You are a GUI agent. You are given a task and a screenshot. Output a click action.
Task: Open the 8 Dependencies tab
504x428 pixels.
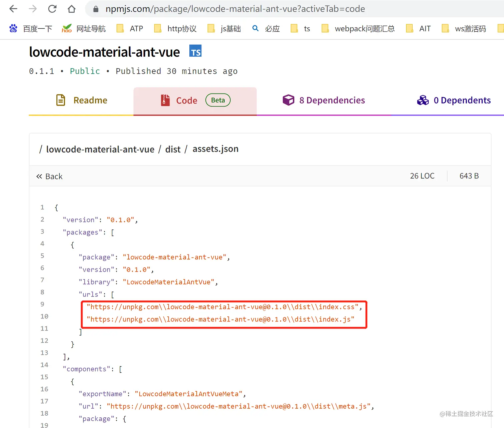323,101
